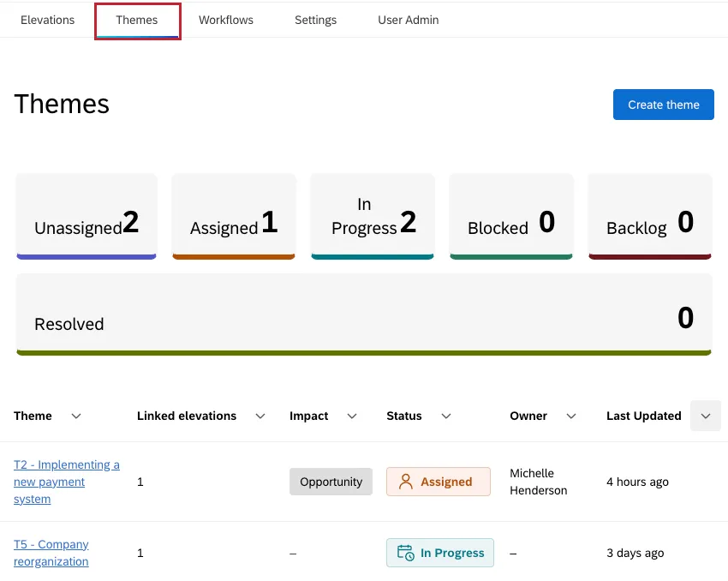The width and height of the screenshot is (728, 581).
Task: Select the Unassigned status card
Action: click(x=86, y=216)
